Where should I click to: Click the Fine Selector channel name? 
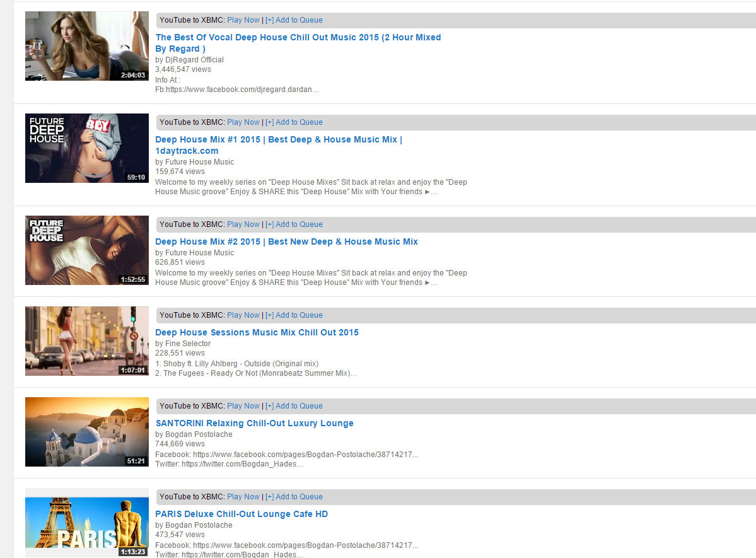187,344
